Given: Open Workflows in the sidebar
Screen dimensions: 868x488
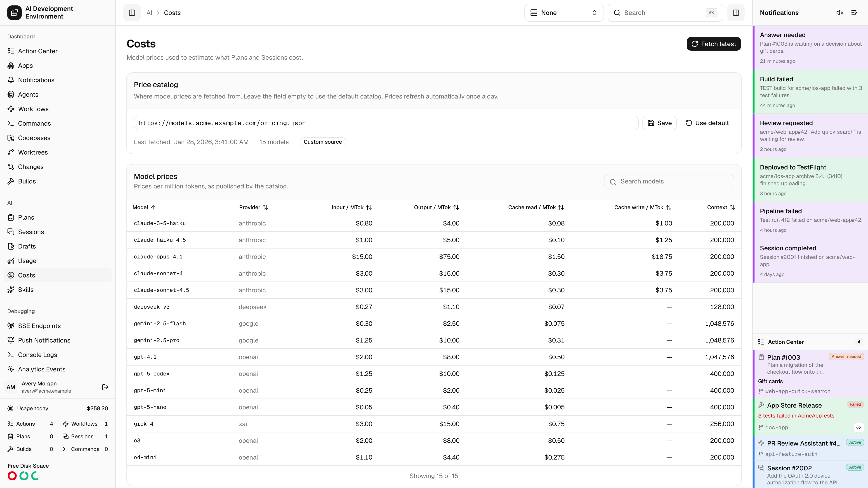Looking at the screenshot, I should point(58,109).
